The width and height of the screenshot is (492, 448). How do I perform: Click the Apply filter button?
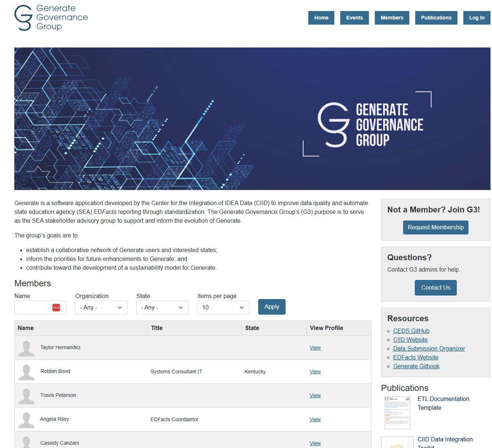(x=272, y=307)
